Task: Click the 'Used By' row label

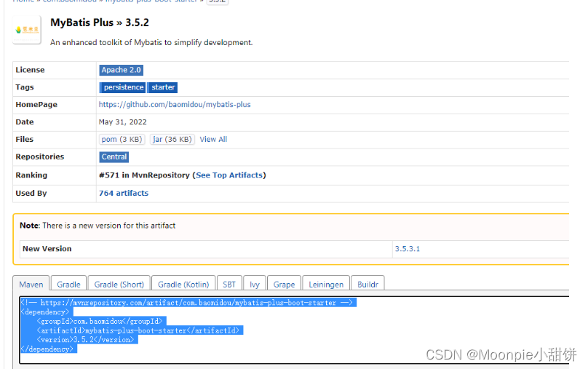Action: [x=31, y=193]
